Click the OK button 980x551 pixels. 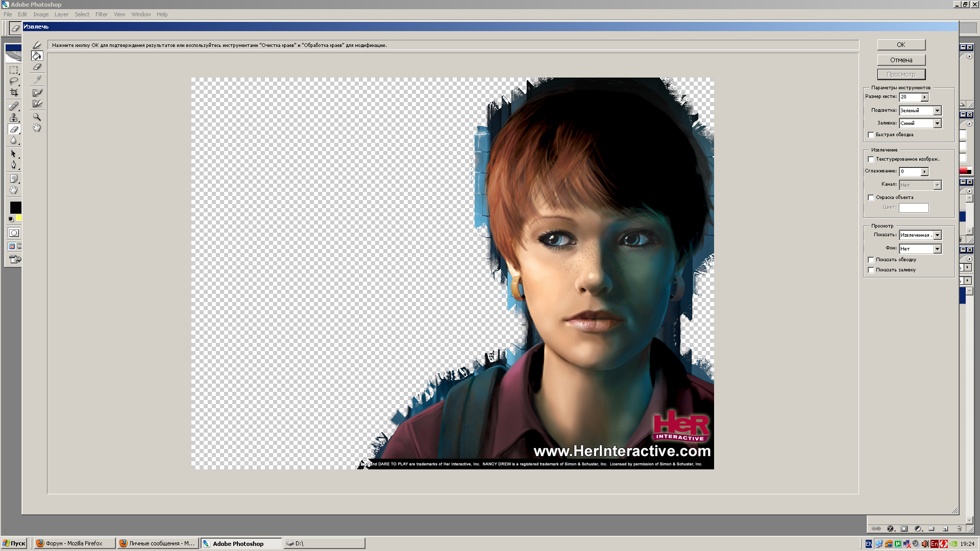(901, 45)
